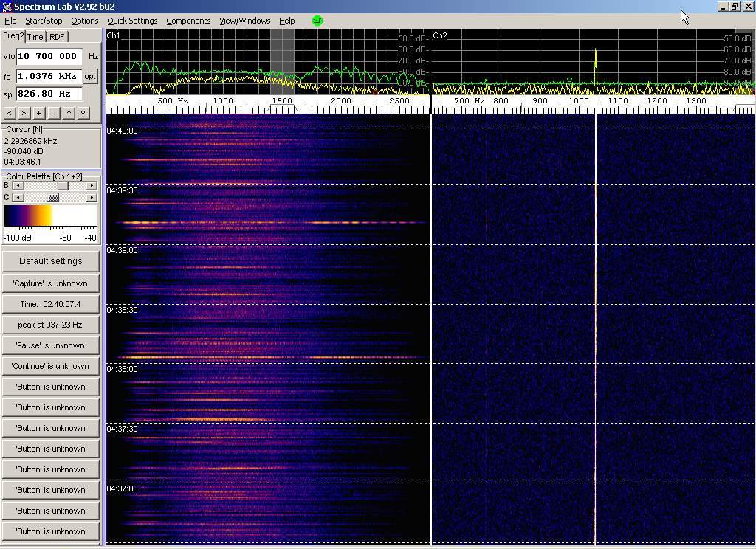Click the '<' frequency shift left button
The image size is (756, 549).
(x=9, y=113)
